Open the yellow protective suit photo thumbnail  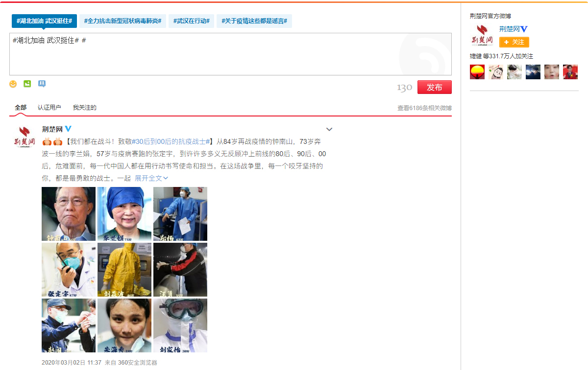(x=124, y=270)
